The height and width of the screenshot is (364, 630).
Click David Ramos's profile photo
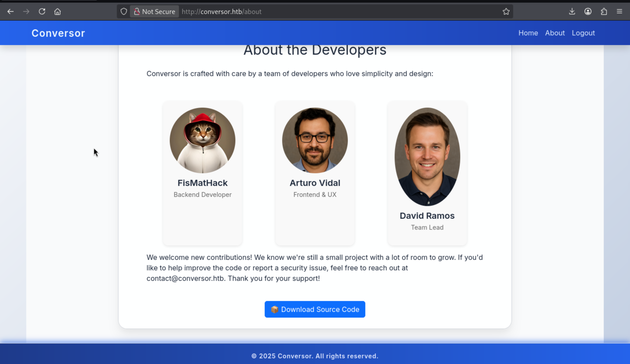point(427,157)
